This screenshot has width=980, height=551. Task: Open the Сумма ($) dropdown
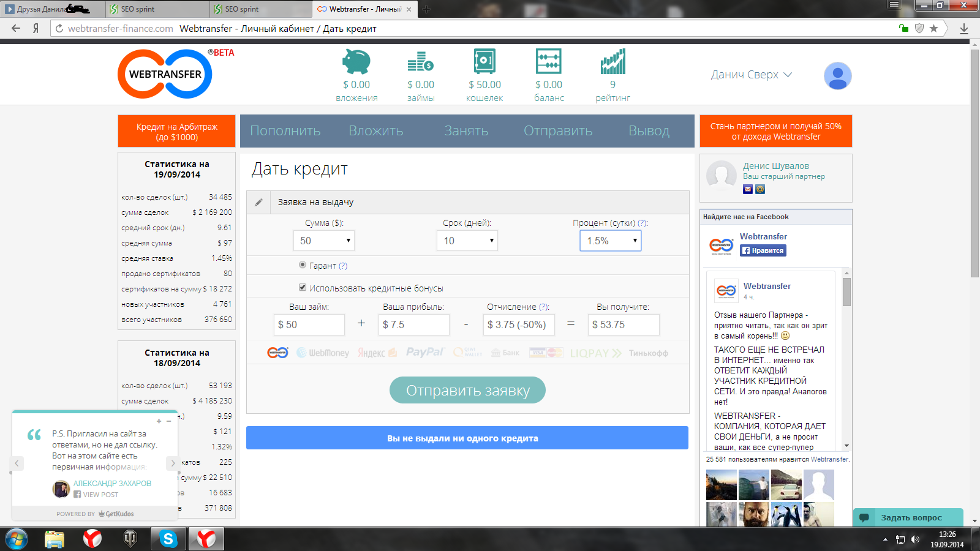324,241
